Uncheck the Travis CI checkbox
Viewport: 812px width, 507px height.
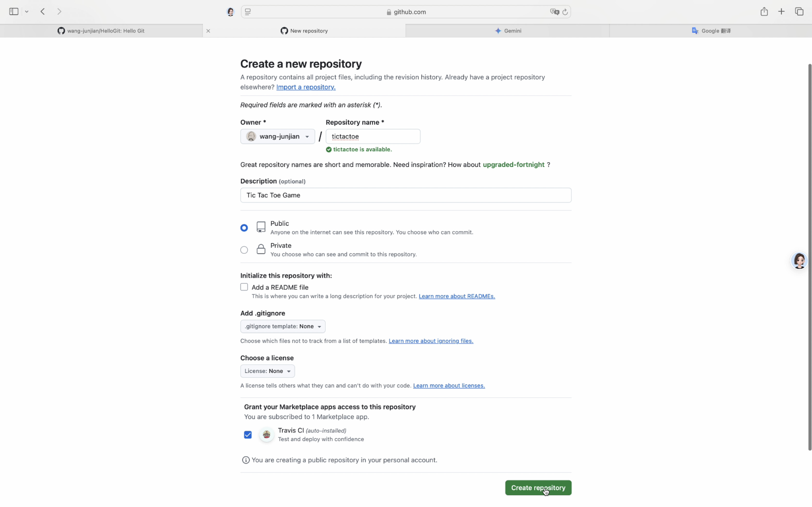coord(248,435)
